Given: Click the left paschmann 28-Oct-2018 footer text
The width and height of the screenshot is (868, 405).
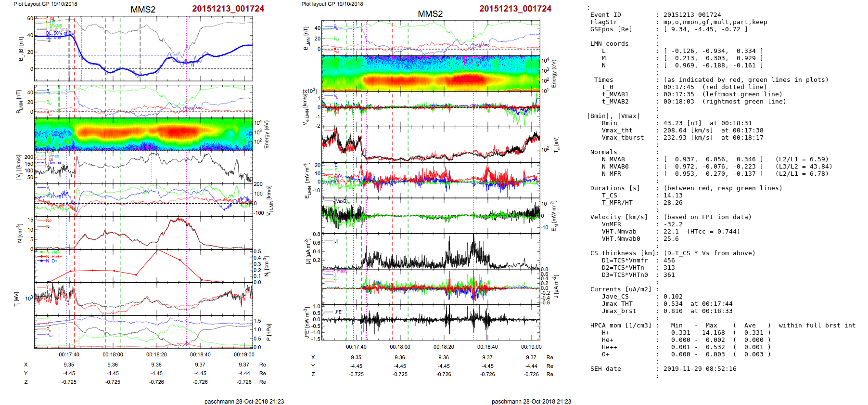Looking at the screenshot, I should click(x=244, y=401).
